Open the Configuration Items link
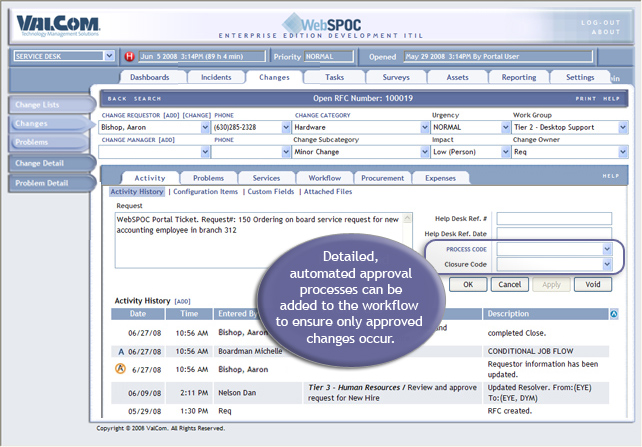642x447 pixels. pyautogui.click(x=208, y=191)
